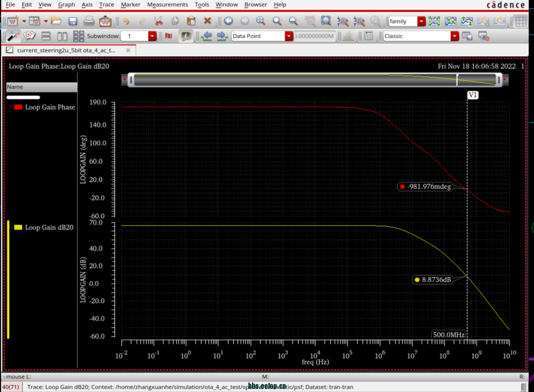Click the red flag marker icon
The width and height of the screenshot is (534, 392).
coord(168,36)
